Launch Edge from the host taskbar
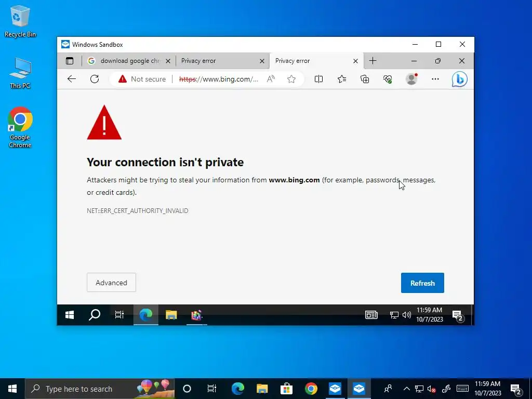Screen dimensions: 532x399 click(x=238, y=389)
